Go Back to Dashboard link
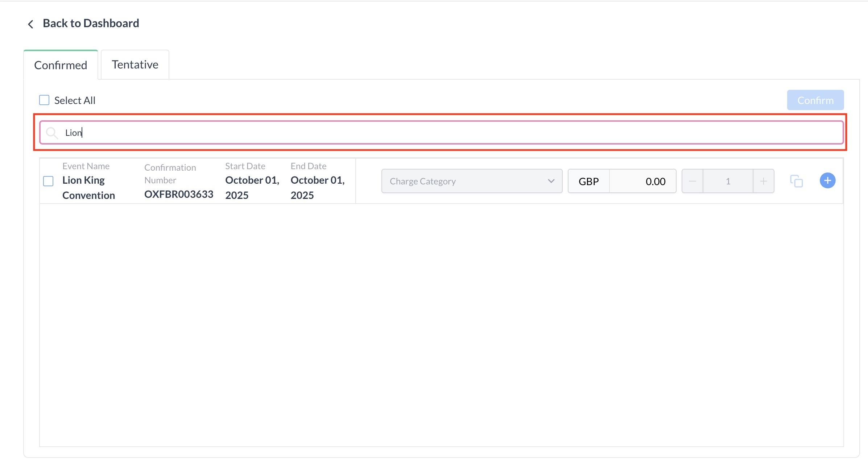Viewport: 868px width, 463px height. pos(91,24)
